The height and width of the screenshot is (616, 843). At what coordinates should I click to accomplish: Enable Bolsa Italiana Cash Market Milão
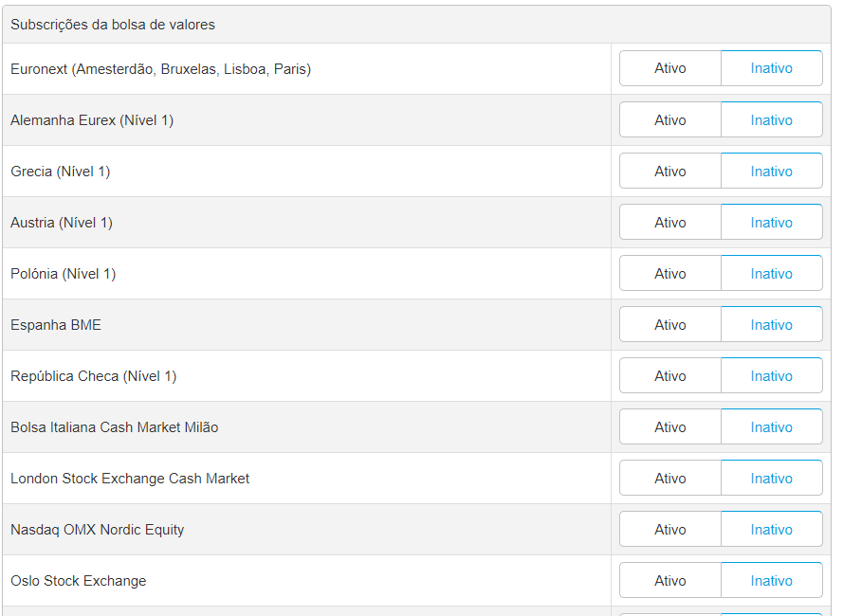coord(670,426)
